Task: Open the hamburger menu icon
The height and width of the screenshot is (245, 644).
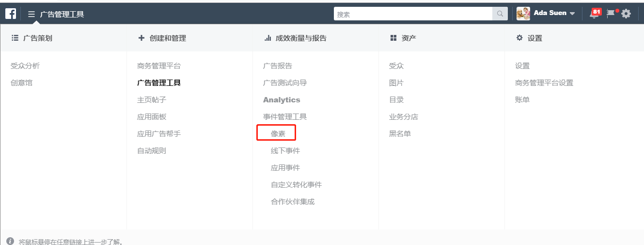Action: [x=31, y=14]
